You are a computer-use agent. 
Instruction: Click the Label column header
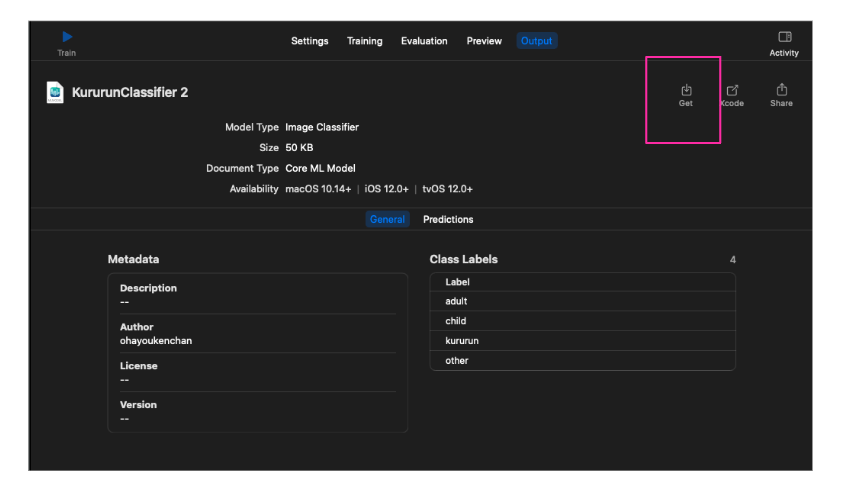[457, 282]
